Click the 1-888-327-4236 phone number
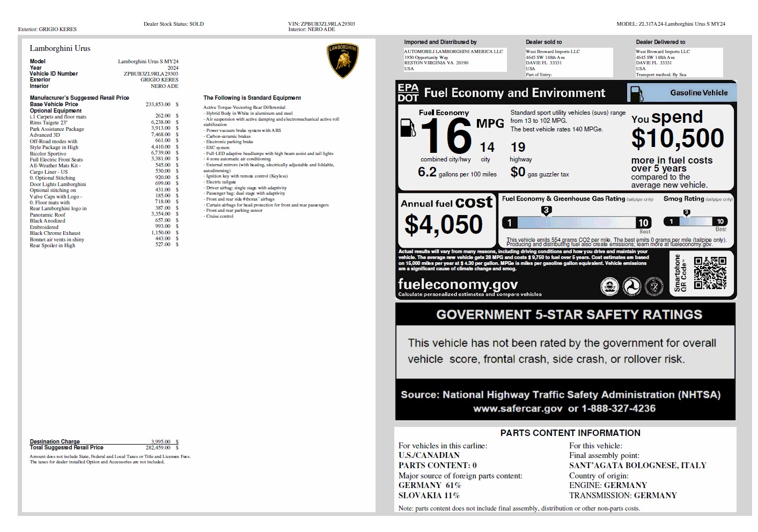The width and height of the screenshot is (758, 532). point(619,408)
